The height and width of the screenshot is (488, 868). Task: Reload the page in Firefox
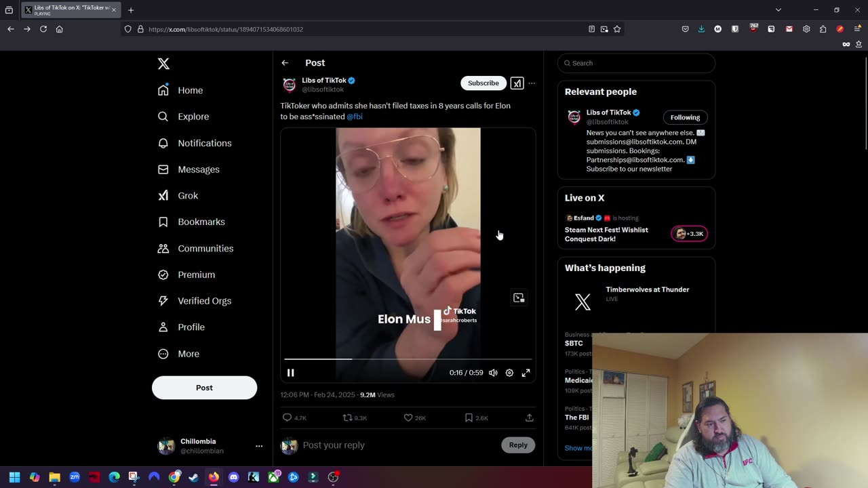43,29
